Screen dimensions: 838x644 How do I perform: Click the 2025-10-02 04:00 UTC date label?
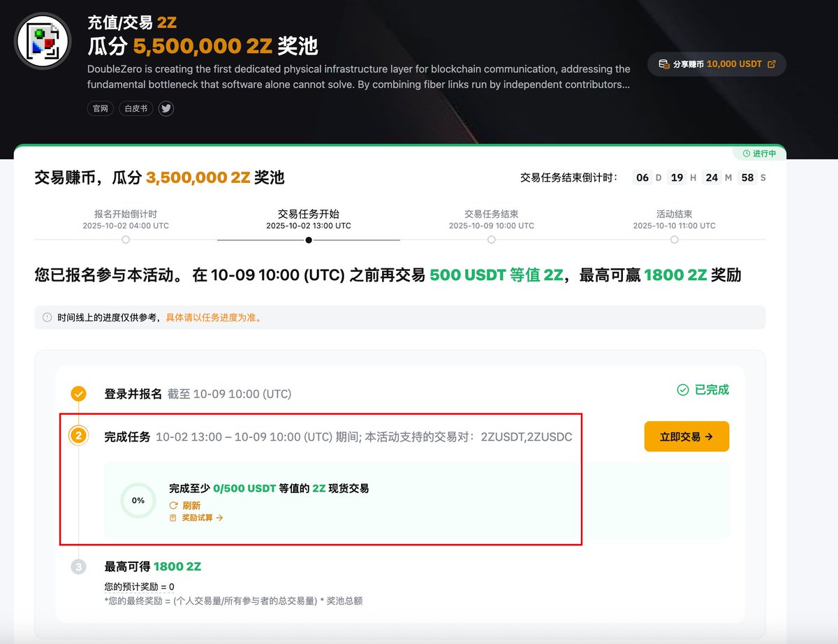[126, 226]
